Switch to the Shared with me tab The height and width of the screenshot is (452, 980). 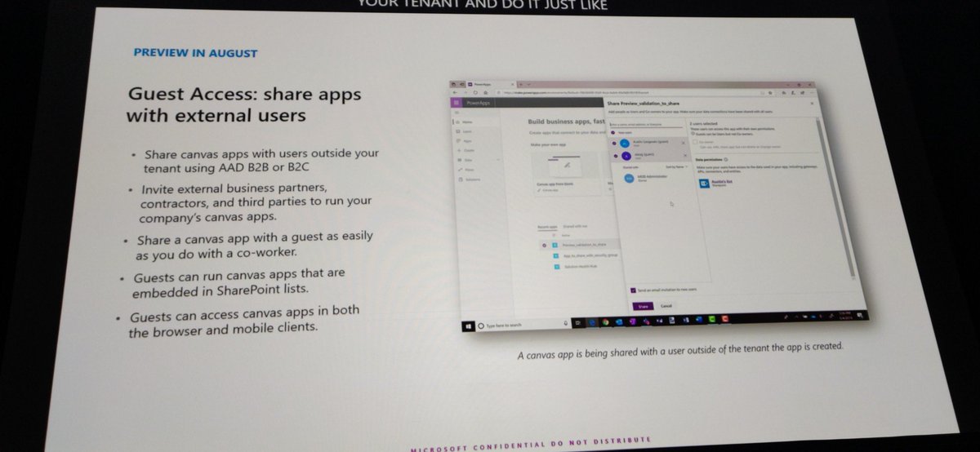click(x=575, y=226)
